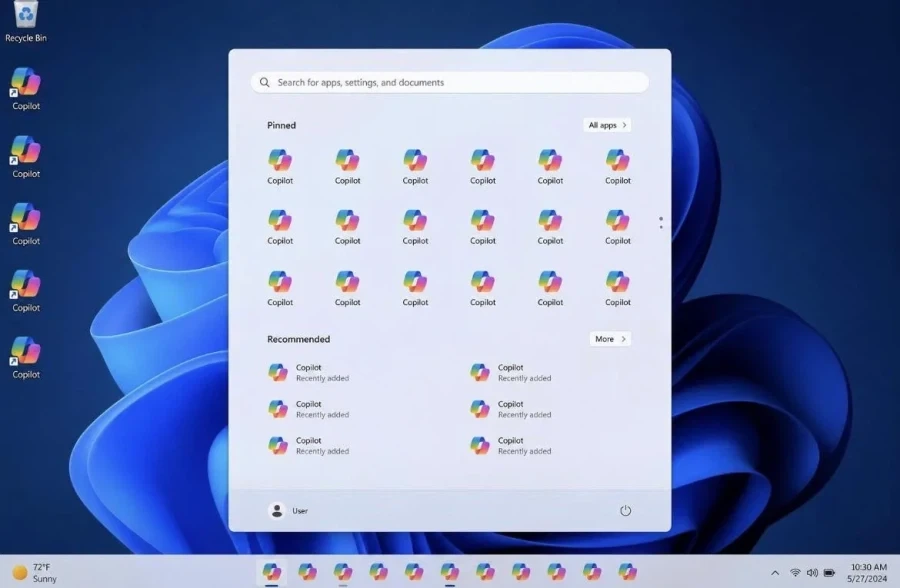Open the User account menu
This screenshot has width=900, height=588.
tap(288, 510)
